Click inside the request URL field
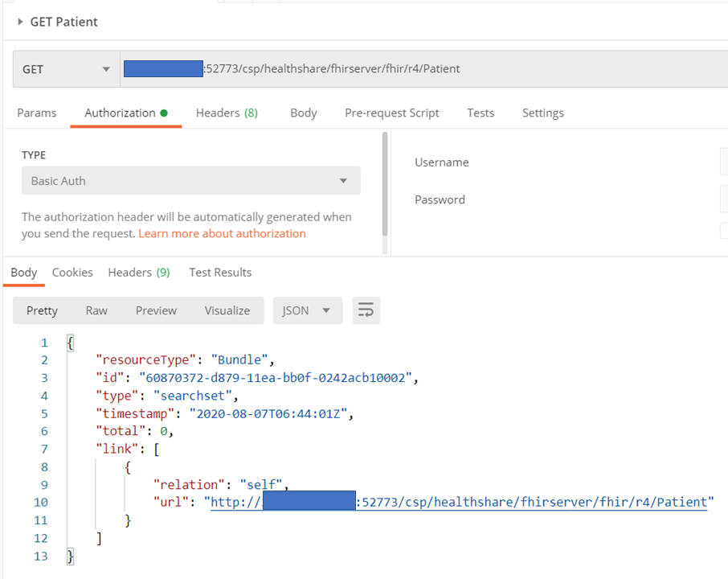The width and height of the screenshot is (728, 579). (x=418, y=69)
